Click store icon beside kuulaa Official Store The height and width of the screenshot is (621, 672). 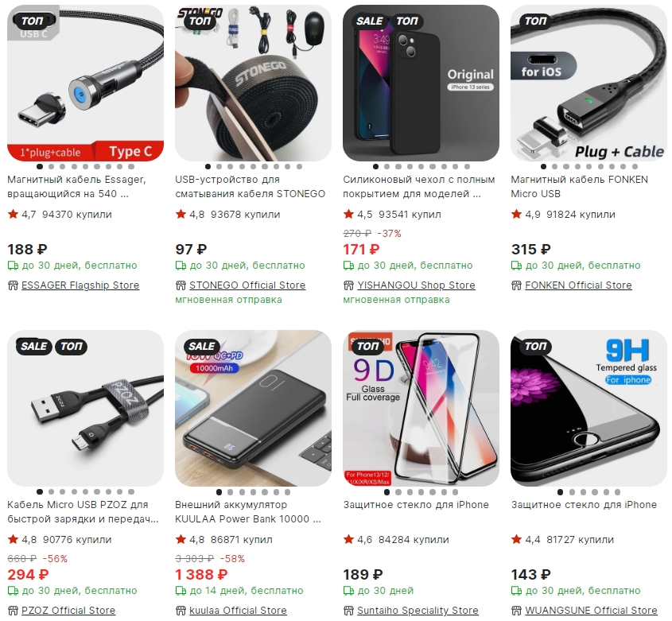coord(181,611)
